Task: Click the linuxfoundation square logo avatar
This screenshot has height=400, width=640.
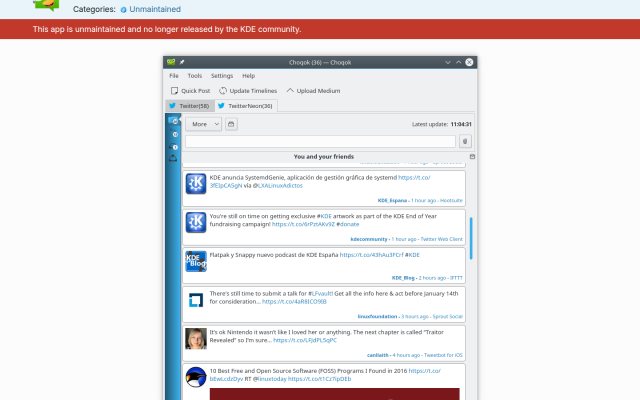Action: pyautogui.click(x=196, y=300)
